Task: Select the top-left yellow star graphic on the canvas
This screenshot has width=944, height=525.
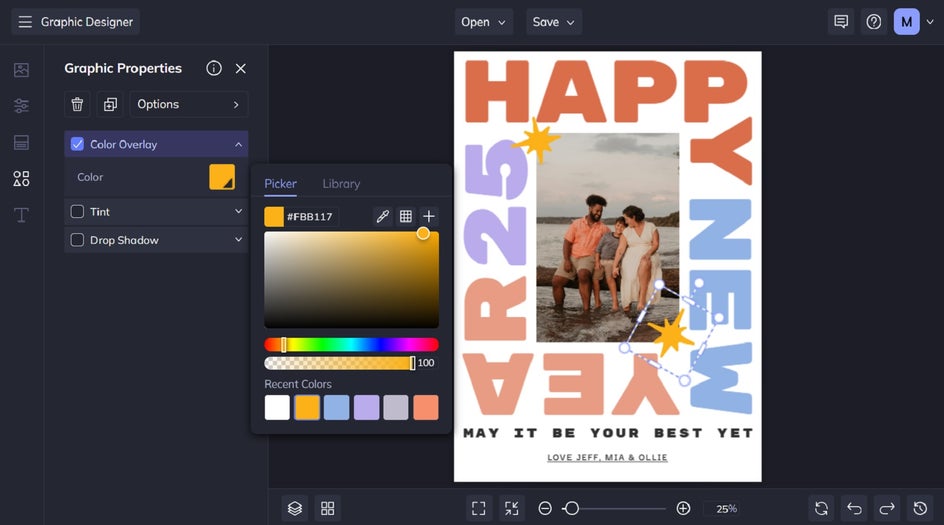Action: tap(537, 140)
